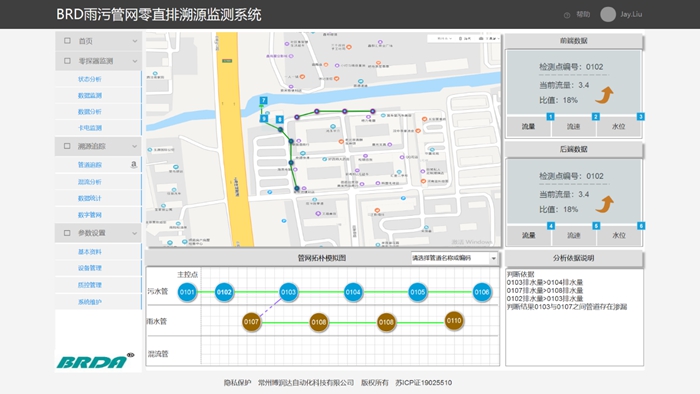Click map marker number 7
This screenshot has width=700, height=394.
point(263,100)
